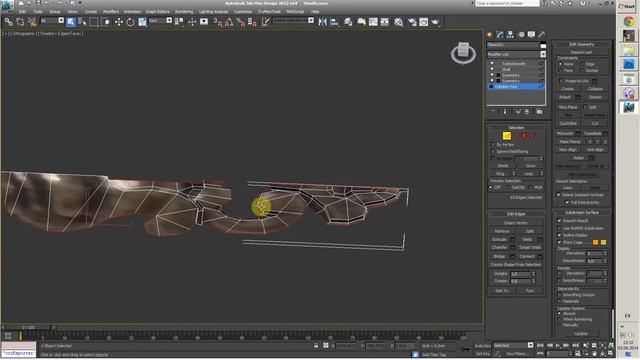Image resolution: width=640 pixels, height=360 pixels.
Task: Collapse the Selection rollout
Action: click(x=516, y=128)
